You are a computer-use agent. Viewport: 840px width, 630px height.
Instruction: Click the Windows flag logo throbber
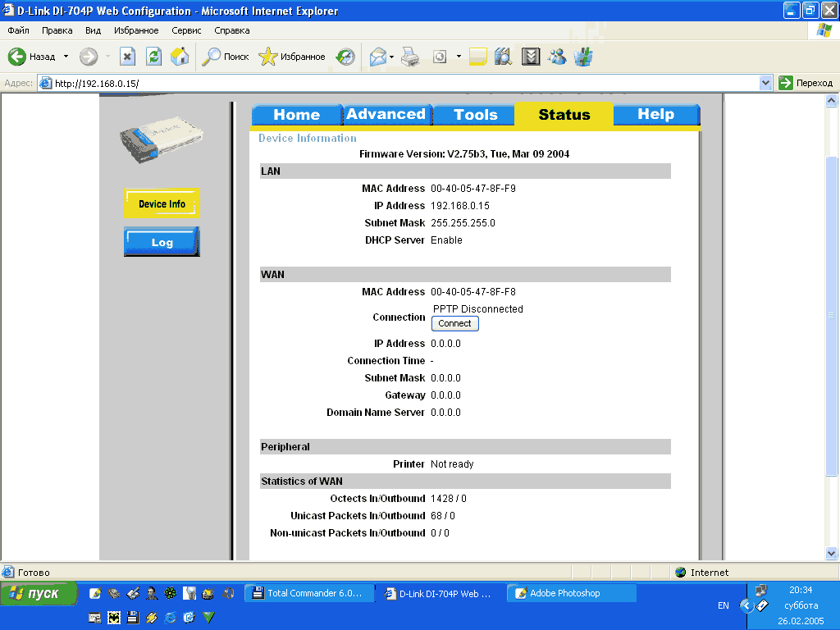[x=824, y=30]
